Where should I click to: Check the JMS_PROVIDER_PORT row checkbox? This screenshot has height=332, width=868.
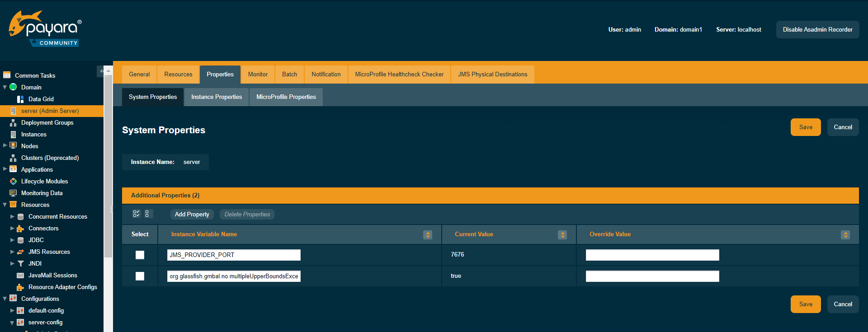(140, 255)
